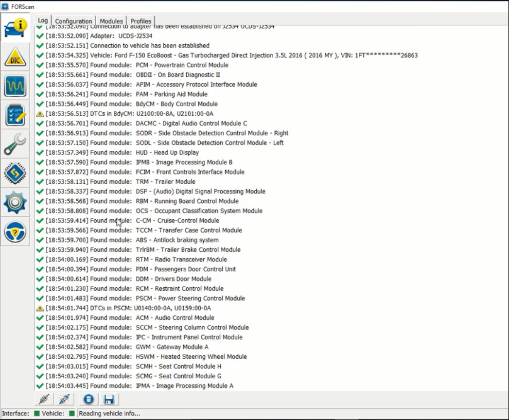Select the 'DTCs in PSCM: U0140:00-0A' line

point(128,308)
